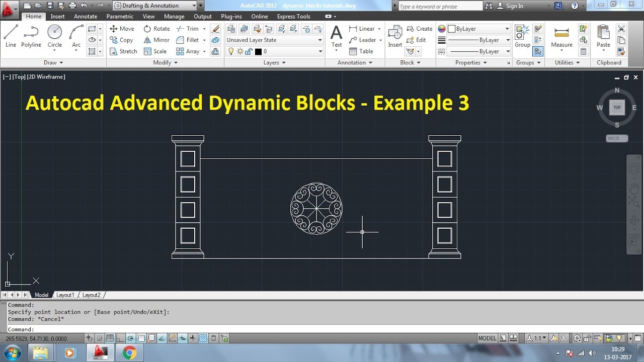This screenshot has width=644, height=362.
Task: Open the ByLayer lineweight dropdown
Action: 478,40
